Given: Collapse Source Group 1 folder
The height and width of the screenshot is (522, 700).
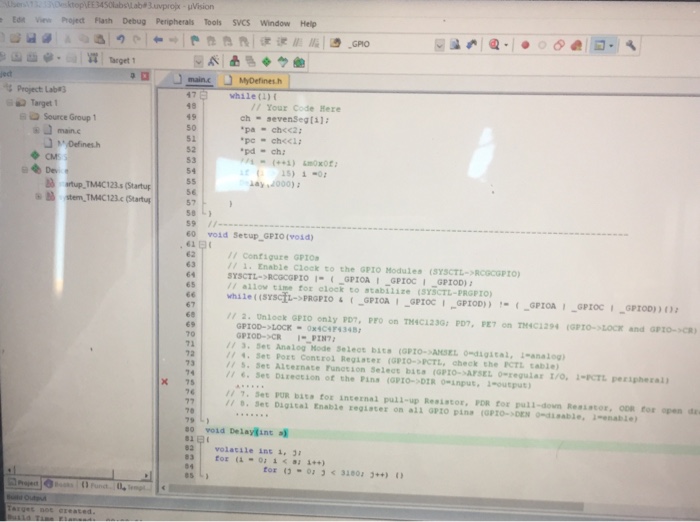Looking at the screenshot, I should 22,117.
